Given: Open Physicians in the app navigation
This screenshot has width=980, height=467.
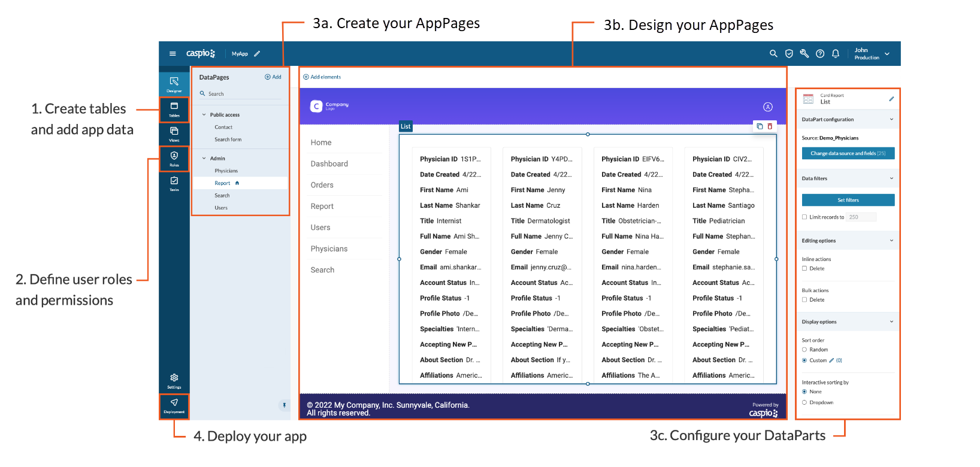Looking at the screenshot, I should point(329,248).
